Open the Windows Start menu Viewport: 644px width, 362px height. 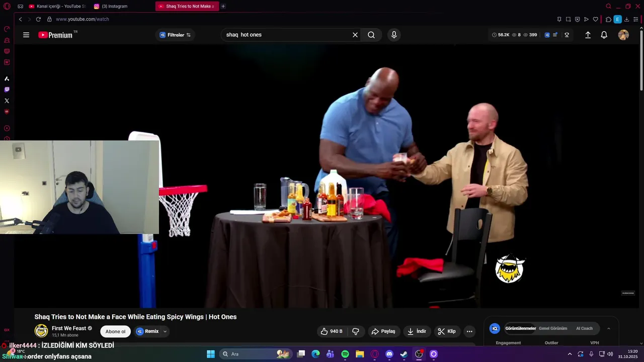pyautogui.click(x=211, y=354)
